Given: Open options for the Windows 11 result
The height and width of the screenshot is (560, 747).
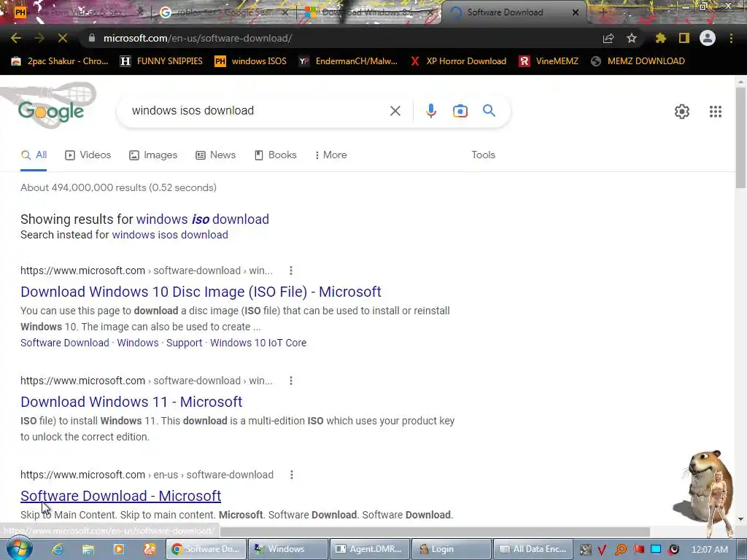Looking at the screenshot, I should pos(291,381).
